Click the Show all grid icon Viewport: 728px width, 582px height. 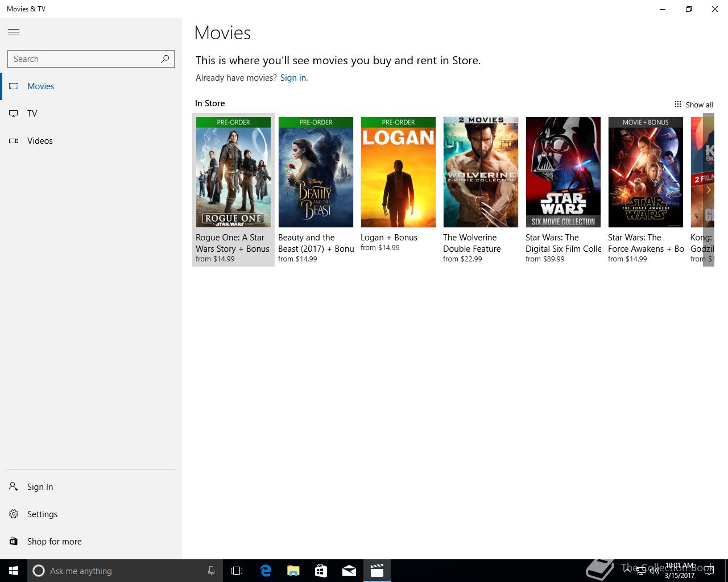(678, 104)
